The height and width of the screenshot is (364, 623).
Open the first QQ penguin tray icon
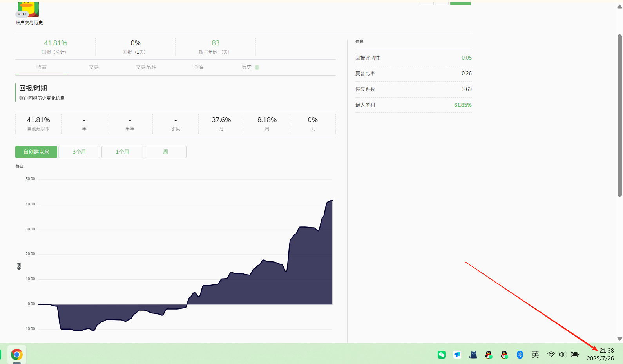point(489,355)
